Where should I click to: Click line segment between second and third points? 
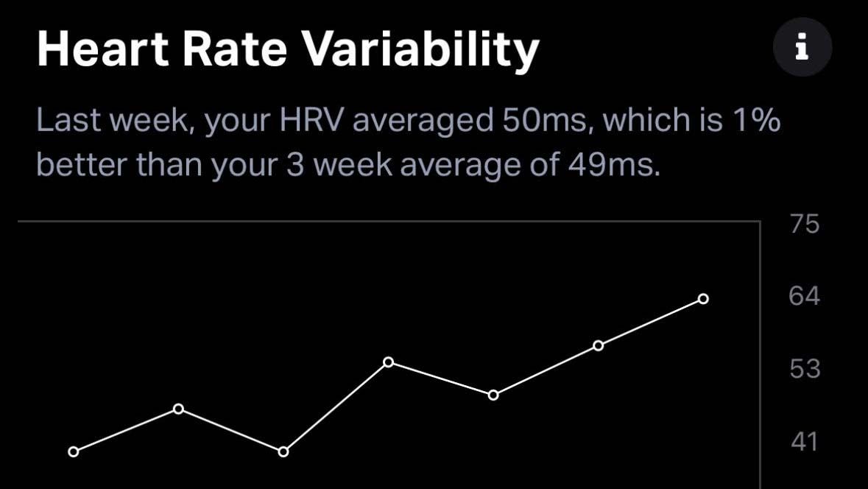231,430
